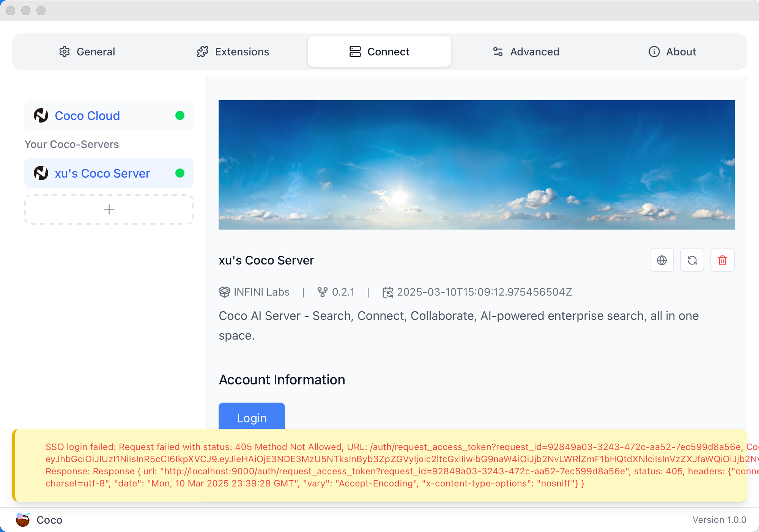
Task: Select Coco Cloud in the server list
Action: [x=87, y=115]
